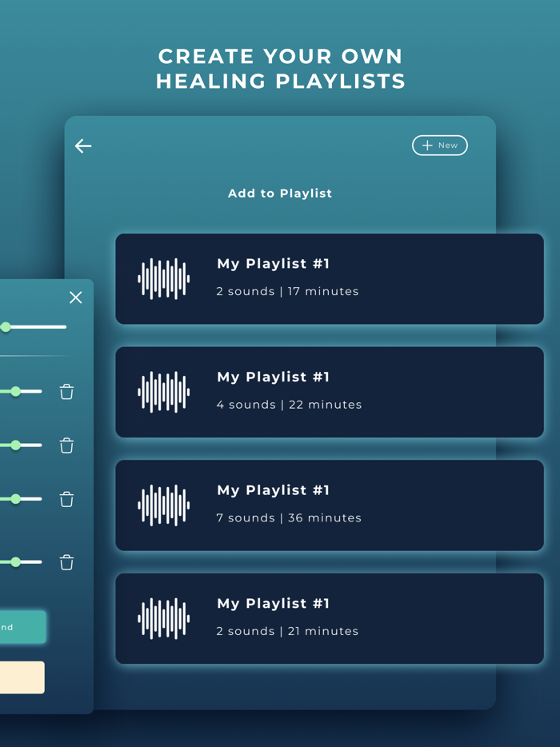Click waveform icon of the 22 minutes playlist
The width and height of the screenshot is (560, 747).
pyautogui.click(x=164, y=392)
